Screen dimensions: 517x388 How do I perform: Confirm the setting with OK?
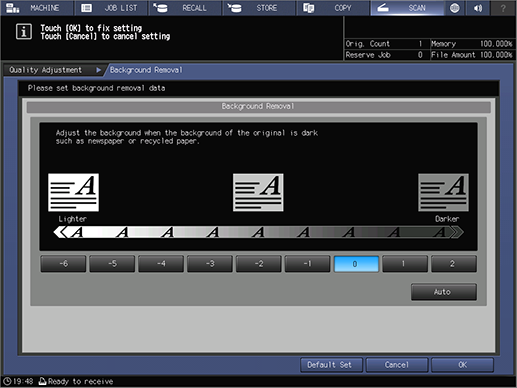462,365
